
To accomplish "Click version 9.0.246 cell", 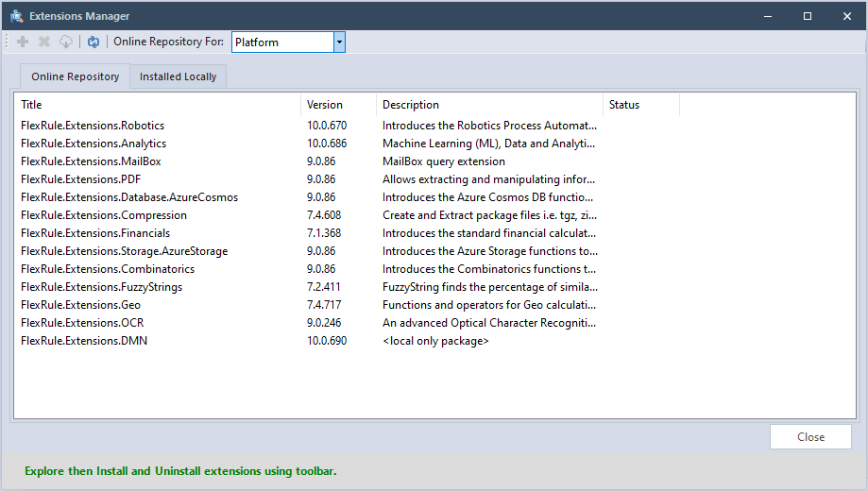I will point(324,323).
